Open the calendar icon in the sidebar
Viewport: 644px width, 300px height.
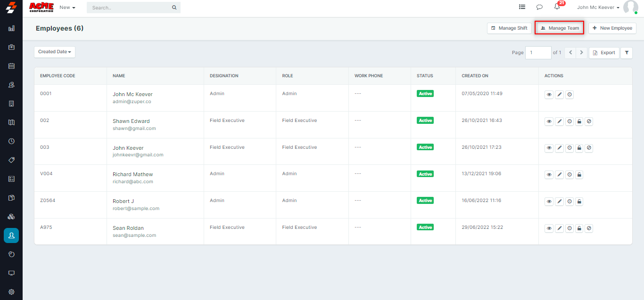coord(11,66)
